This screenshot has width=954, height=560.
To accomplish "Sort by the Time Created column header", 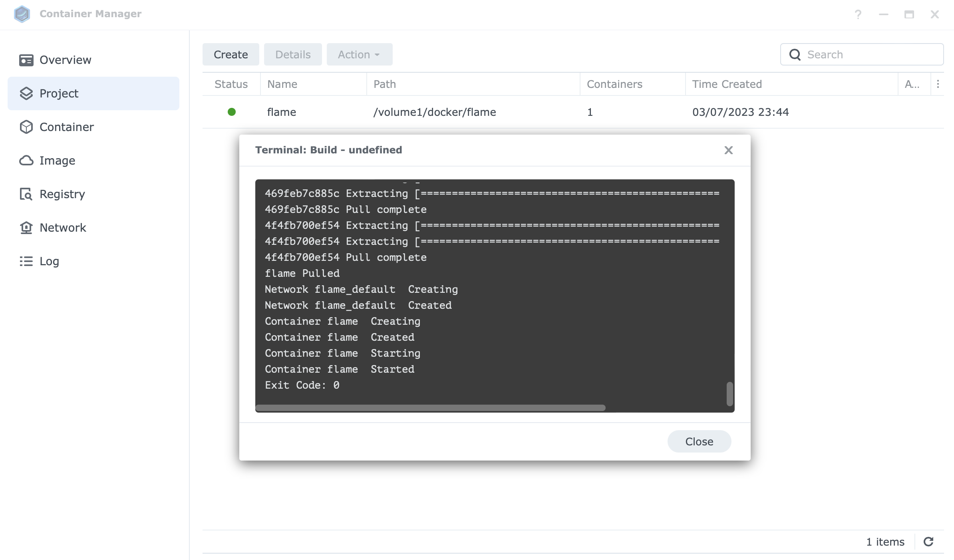I will 792,84.
